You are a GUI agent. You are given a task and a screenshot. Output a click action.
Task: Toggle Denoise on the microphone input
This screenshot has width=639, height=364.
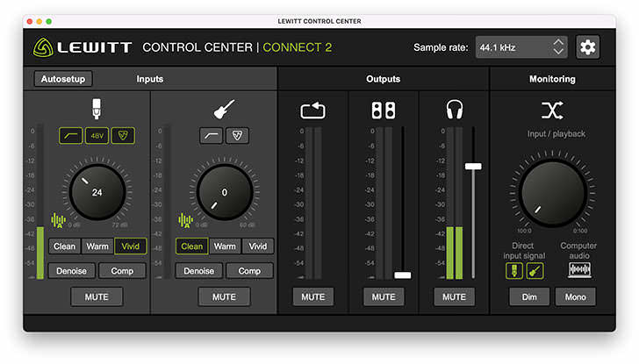click(71, 271)
